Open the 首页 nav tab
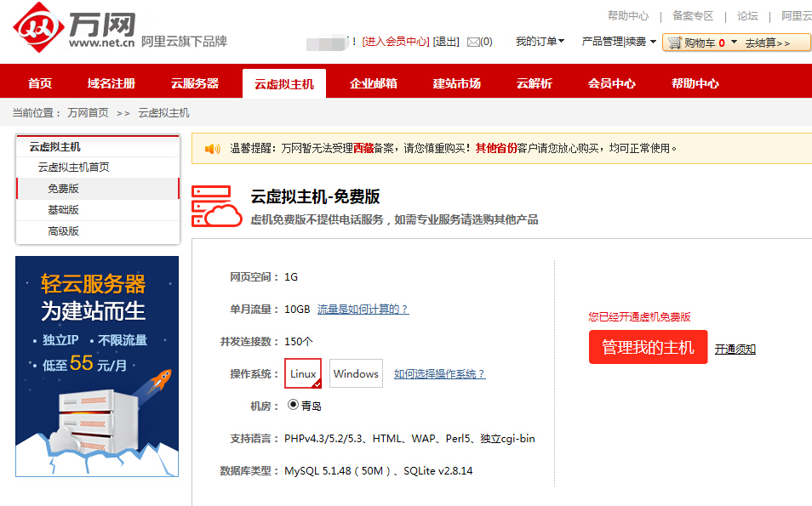The image size is (812, 506). point(40,83)
